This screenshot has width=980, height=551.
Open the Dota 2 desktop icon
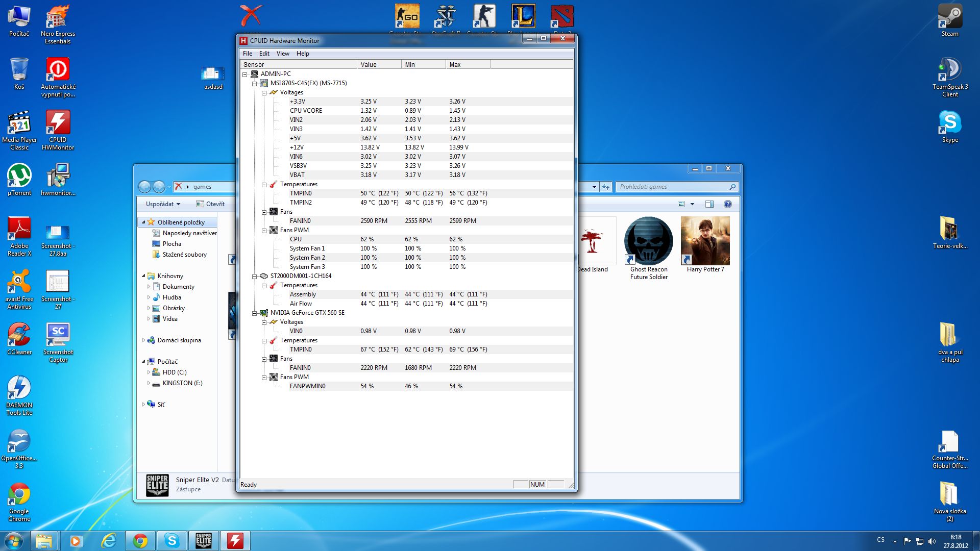(562, 17)
